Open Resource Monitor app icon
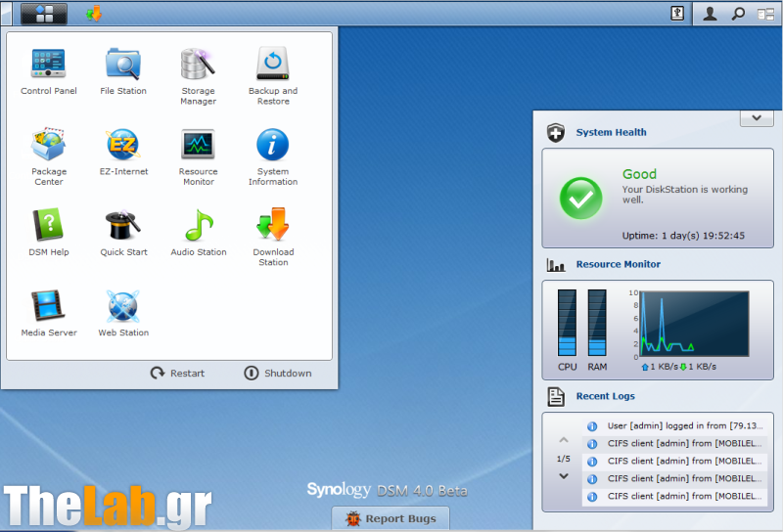The width and height of the screenshot is (783, 532). click(199, 155)
